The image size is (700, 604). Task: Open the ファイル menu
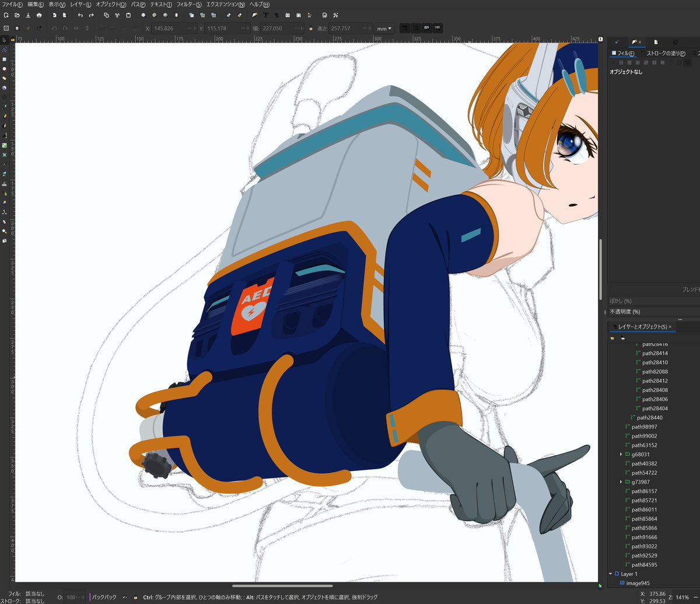pyautogui.click(x=12, y=4)
